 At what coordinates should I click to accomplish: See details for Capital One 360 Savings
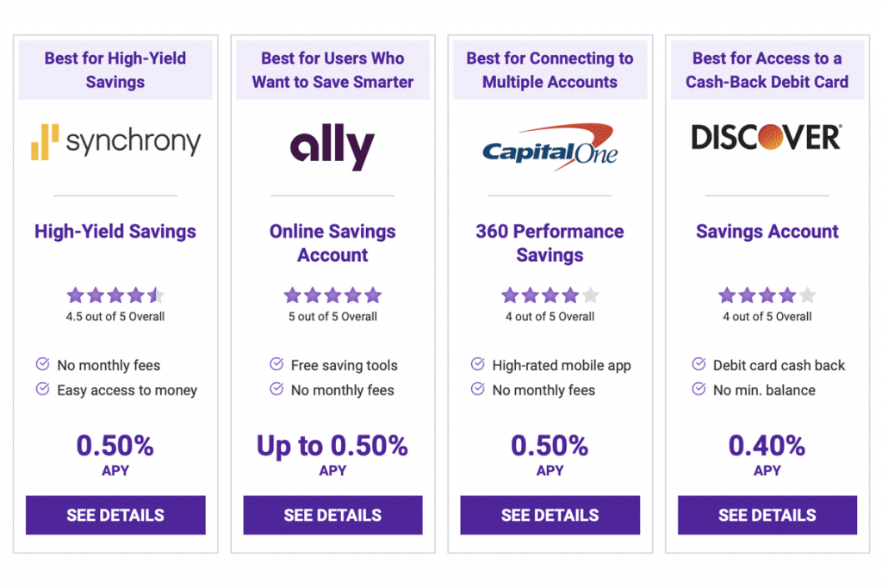coord(550,515)
